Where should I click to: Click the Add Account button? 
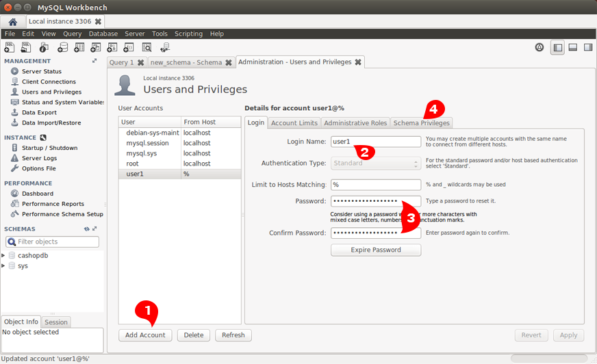pos(145,335)
